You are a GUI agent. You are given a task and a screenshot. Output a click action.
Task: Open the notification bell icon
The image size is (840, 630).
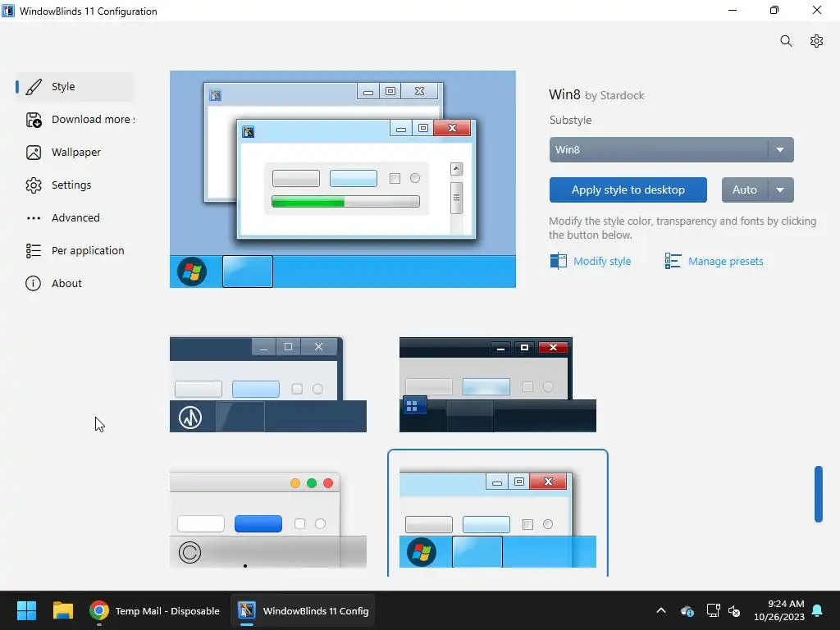pyautogui.click(x=818, y=610)
